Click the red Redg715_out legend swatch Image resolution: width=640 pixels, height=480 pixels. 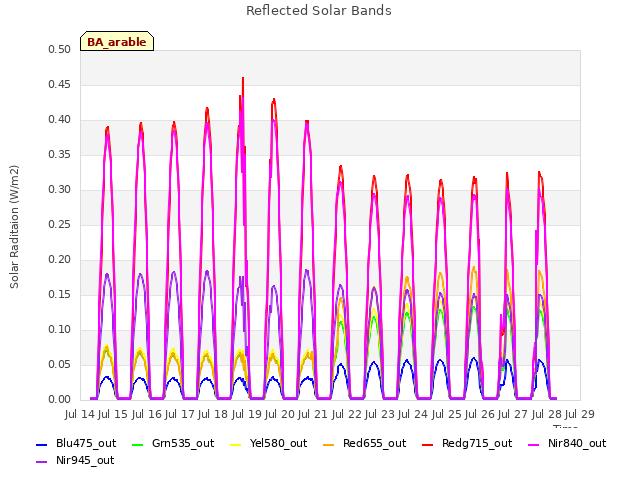(x=428, y=444)
